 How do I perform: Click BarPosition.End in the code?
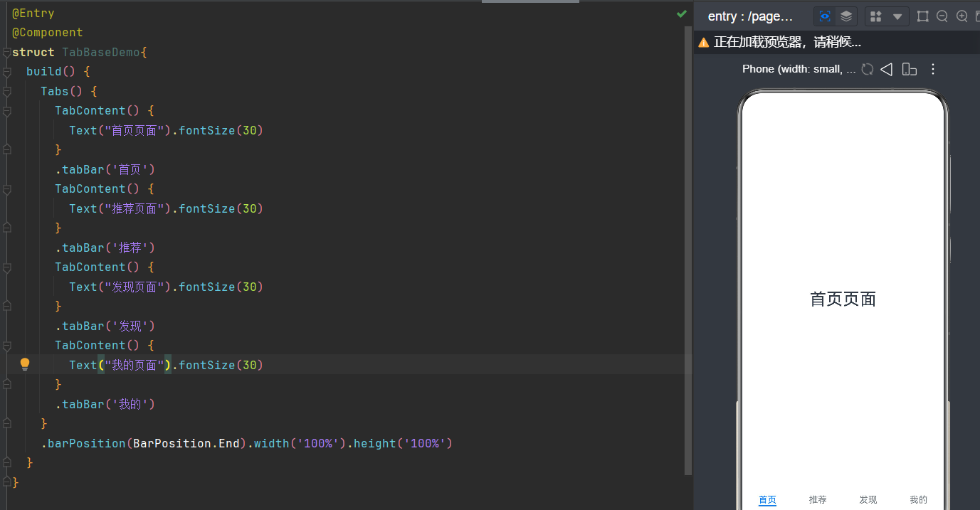(186, 443)
